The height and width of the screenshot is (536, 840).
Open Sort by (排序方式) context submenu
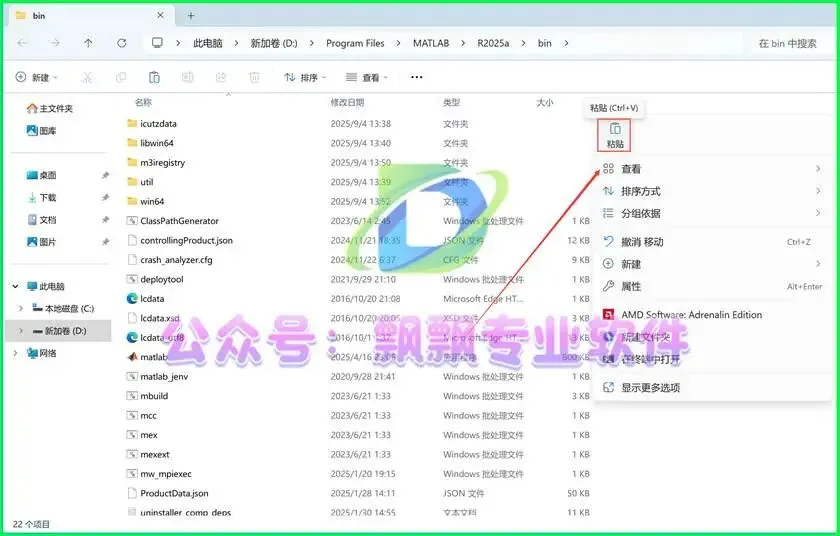[x=712, y=191]
